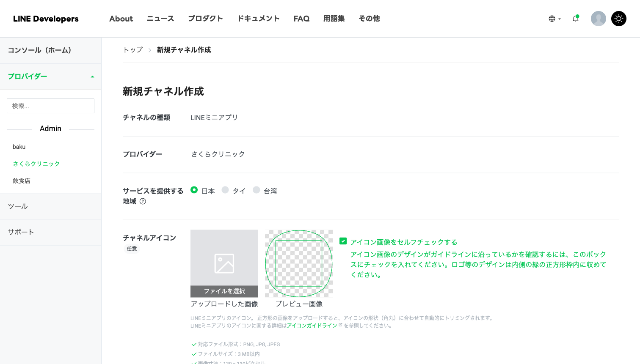
Task: Click the 任意 optional badge
Action: point(132,249)
